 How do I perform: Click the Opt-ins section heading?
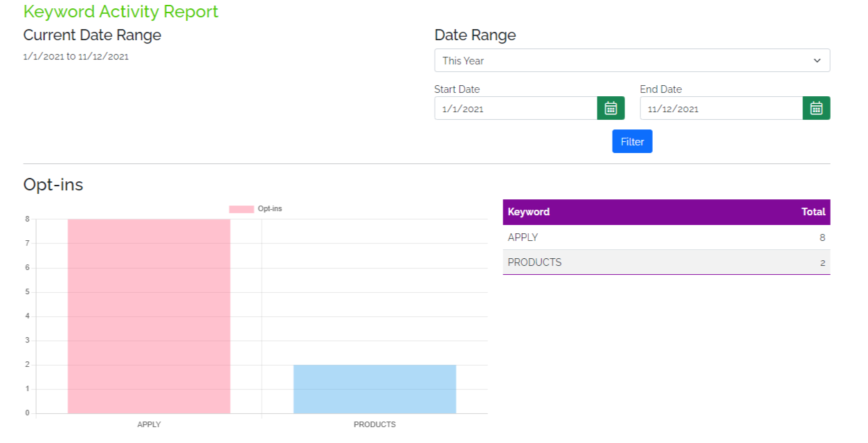[x=53, y=185]
